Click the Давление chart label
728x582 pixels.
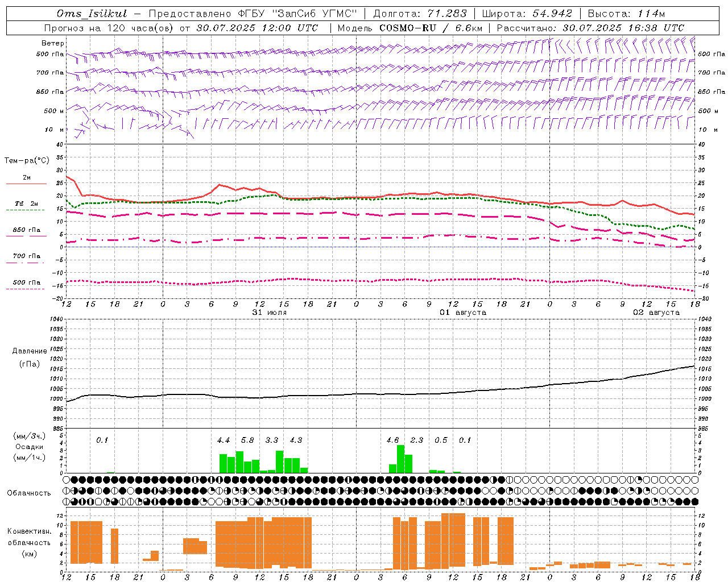click(30, 351)
